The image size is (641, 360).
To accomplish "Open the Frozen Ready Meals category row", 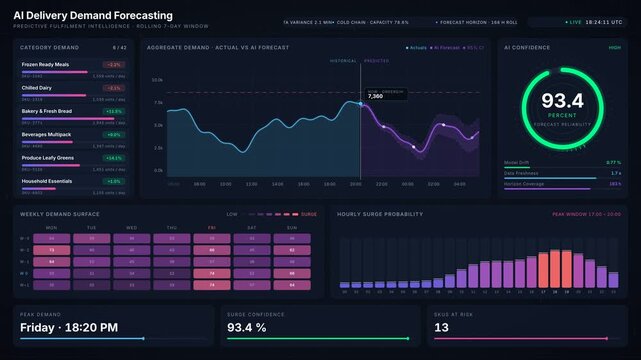I will (x=74, y=69).
